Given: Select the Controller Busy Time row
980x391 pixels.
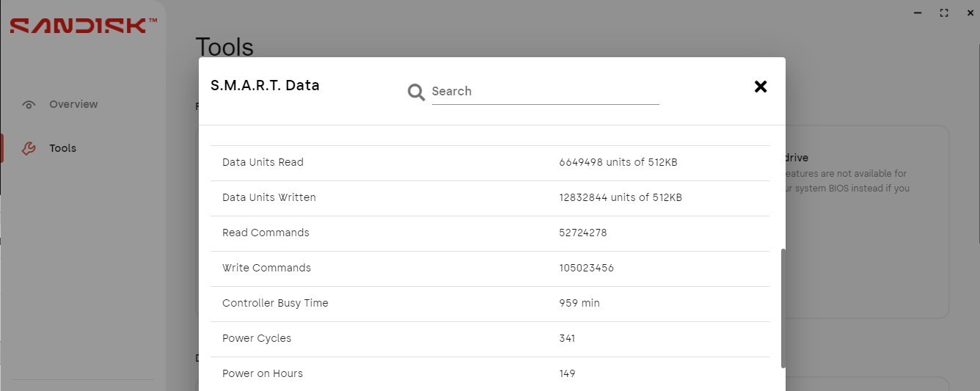Looking at the screenshot, I should coord(490,304).
